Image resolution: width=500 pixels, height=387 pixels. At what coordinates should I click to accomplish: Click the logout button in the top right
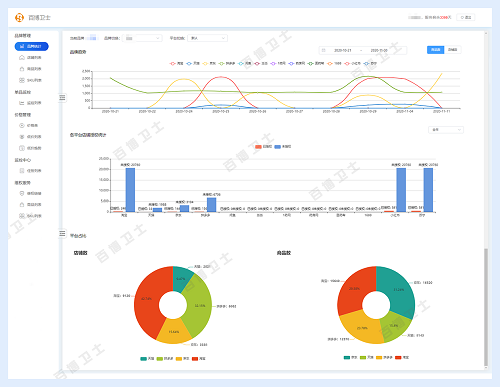pos(466,17)
